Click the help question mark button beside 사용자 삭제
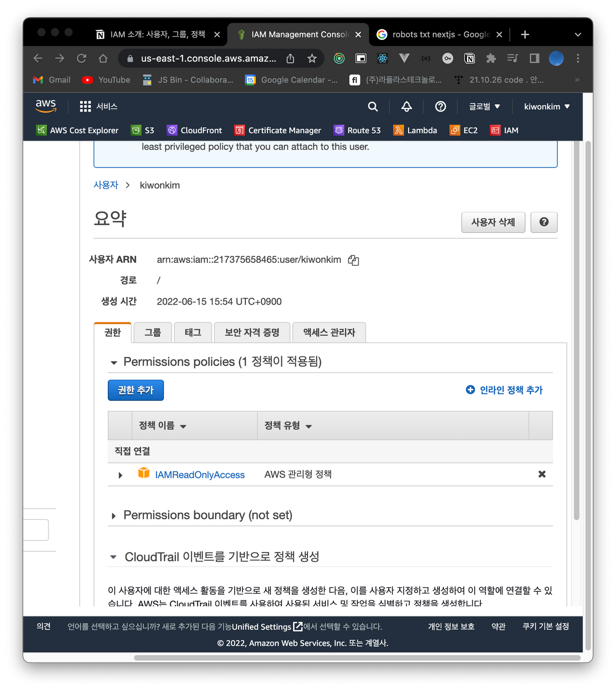616x691 pixels. pyautogui.click(x=544, y=222)
